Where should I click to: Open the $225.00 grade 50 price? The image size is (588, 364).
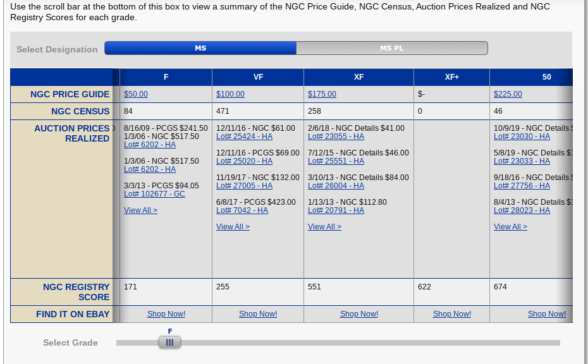click(508, 94)
